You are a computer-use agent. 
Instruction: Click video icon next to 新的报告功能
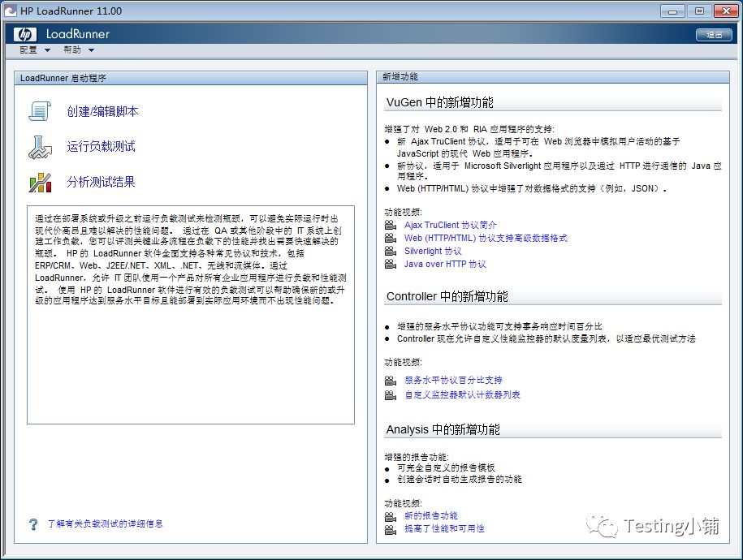coord(391,516)
